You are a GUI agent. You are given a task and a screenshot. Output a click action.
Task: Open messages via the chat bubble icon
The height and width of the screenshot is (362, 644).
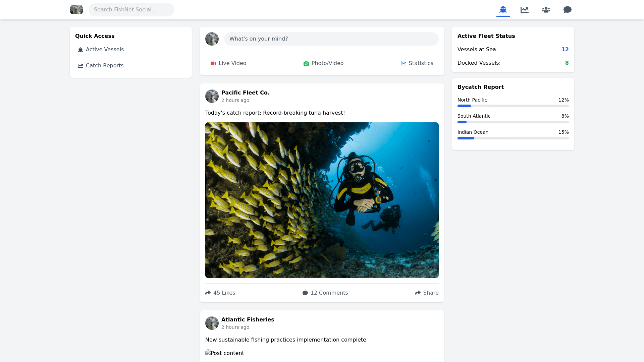point(567,10)
